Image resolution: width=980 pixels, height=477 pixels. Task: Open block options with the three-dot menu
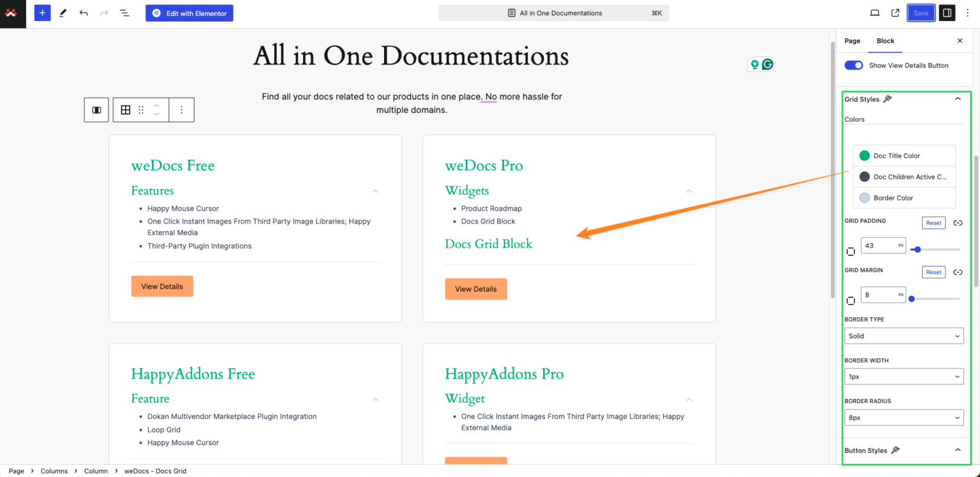[181, 109]
